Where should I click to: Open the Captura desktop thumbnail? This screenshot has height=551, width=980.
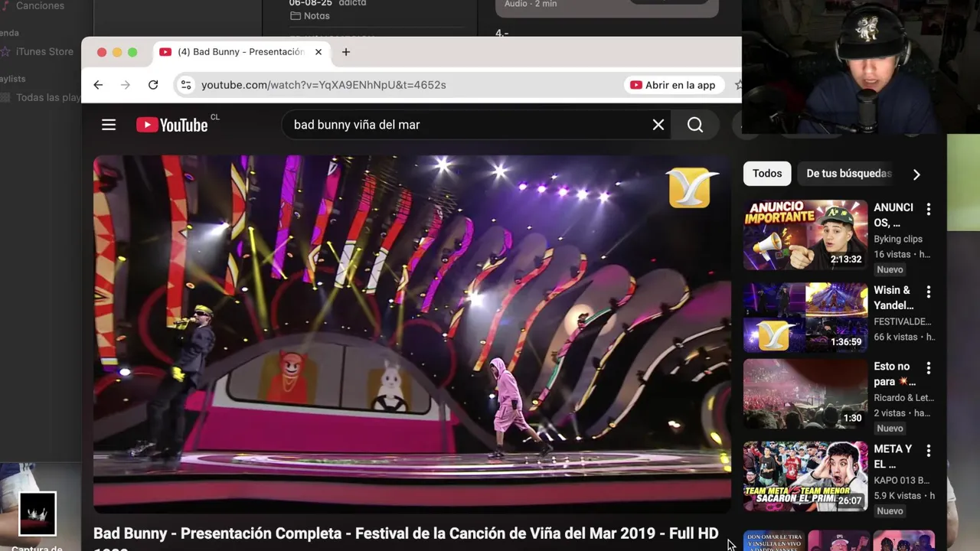(37, 514)
